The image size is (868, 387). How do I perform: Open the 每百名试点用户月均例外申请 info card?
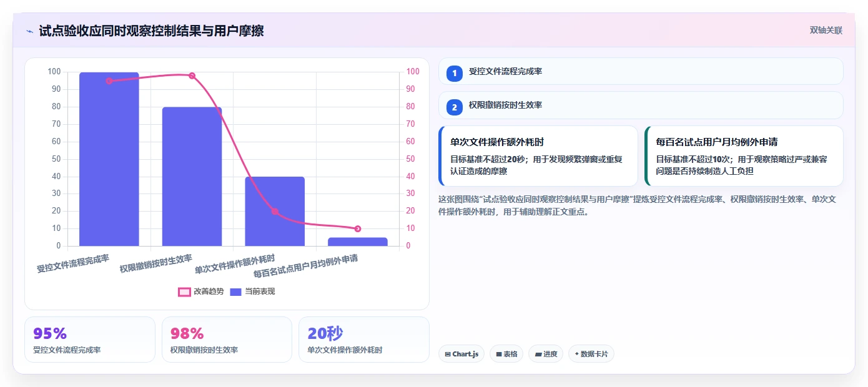click(x=744, y=156)
